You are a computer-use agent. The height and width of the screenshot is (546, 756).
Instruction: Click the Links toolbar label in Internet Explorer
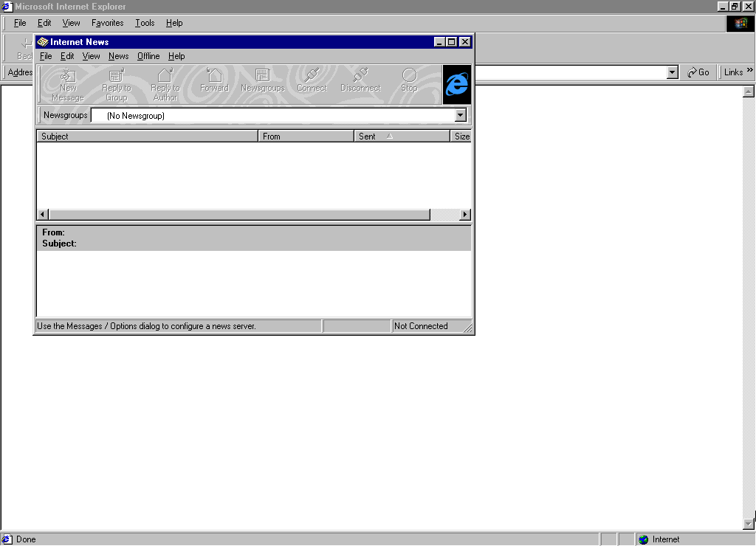[733, 72]
